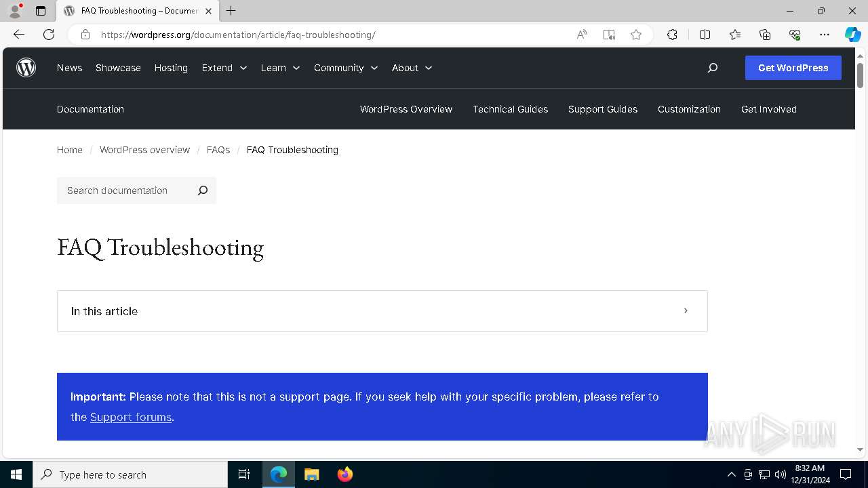Viewport: 868px width, 488px height.
Task: Enter Immersive Reader mode
Action: [609, 35]
